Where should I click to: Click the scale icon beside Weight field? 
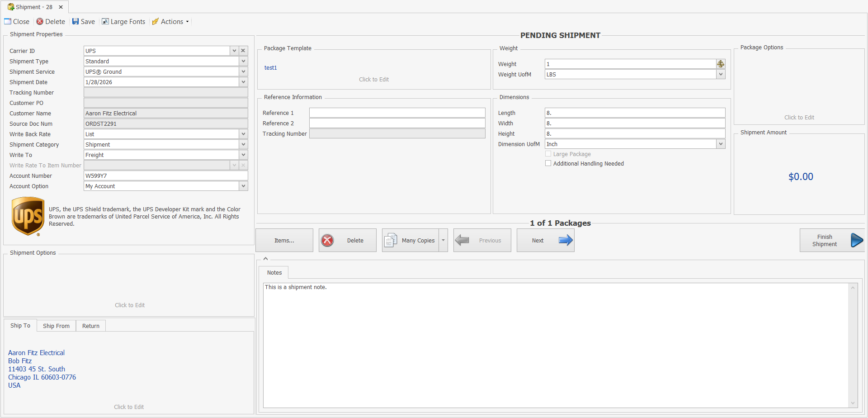pos(721,64)
